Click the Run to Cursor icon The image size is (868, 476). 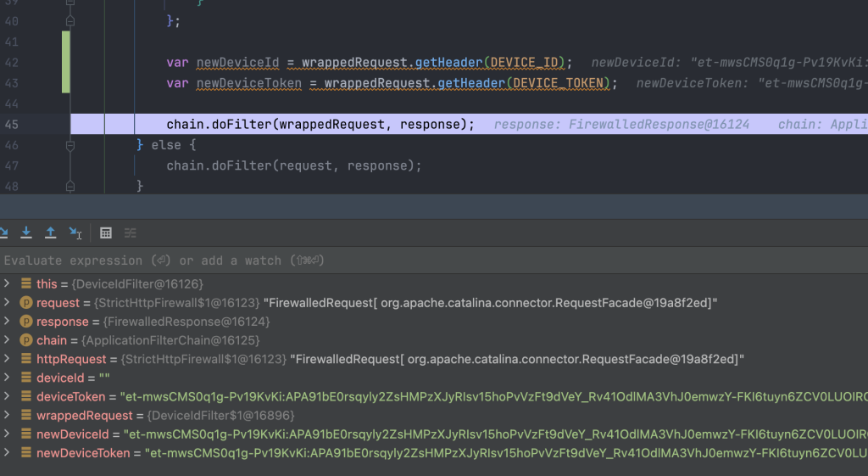tap(75, 232)
